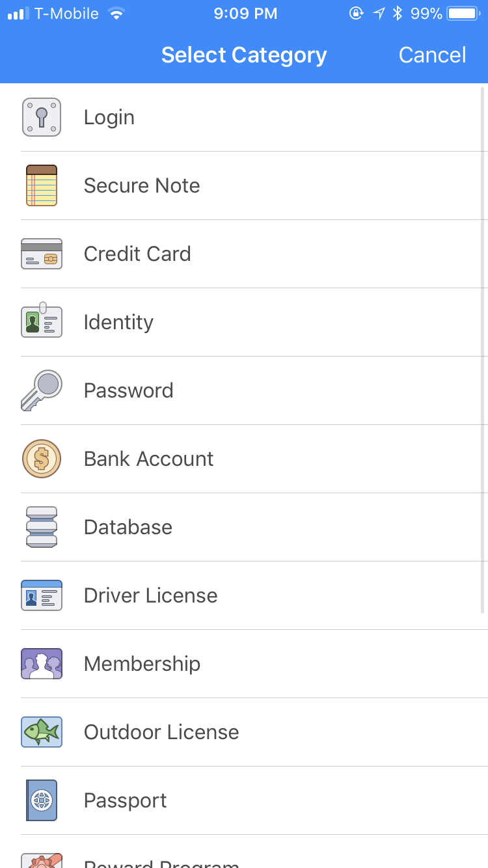This screenshot has height=868, width=488.
Task: Tap the Passport booklet icon
Action: [42, 800]
